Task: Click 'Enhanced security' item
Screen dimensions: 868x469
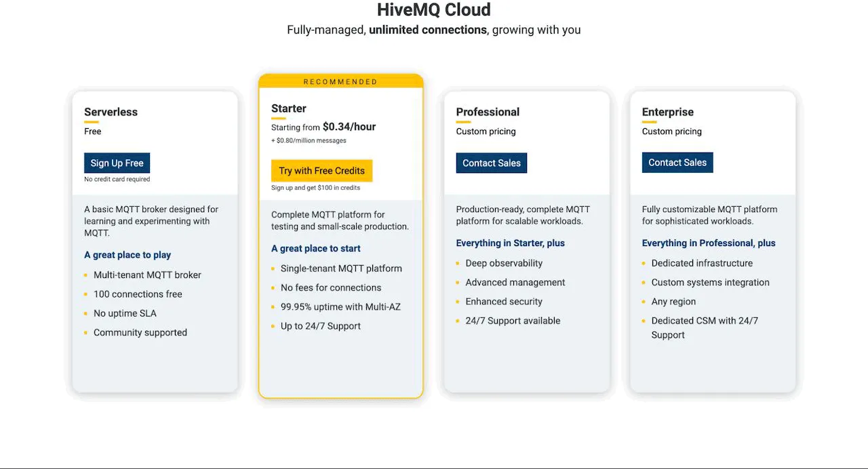Action: (504, 302)
